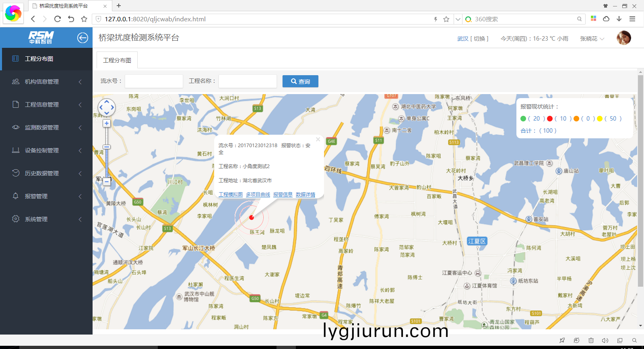Switch to the 工程分布图 tab
This screenshot has width=644, height=349.
click(117, 60)
